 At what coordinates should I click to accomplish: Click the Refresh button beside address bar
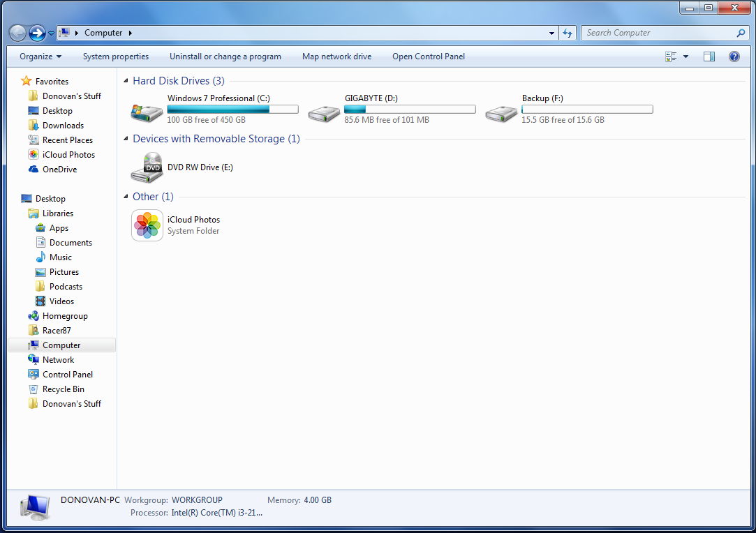coord(568,33)
